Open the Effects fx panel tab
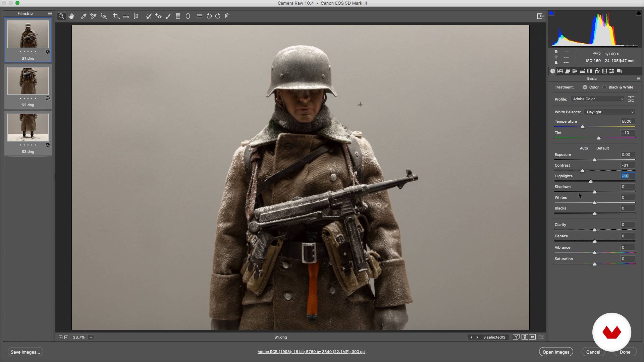 coord(597,71)
